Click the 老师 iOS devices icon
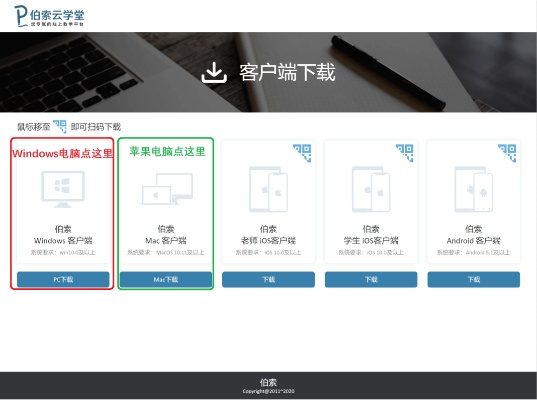537x400 pixels. coord(268,189)
